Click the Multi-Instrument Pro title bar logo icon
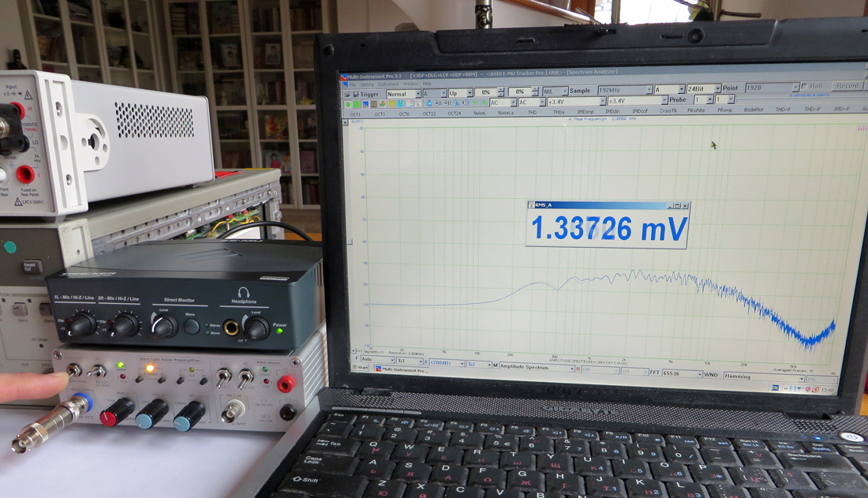 pos(344,77)
